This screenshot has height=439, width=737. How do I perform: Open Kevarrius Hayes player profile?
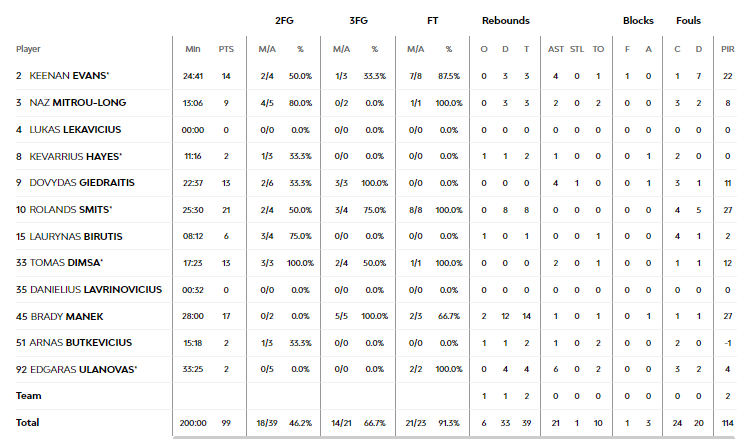(x=76, y=157)
